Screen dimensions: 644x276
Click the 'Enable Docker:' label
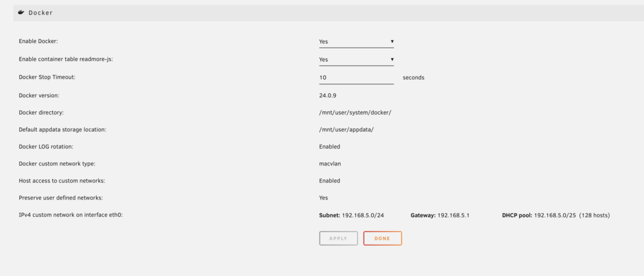click(38, 41)
